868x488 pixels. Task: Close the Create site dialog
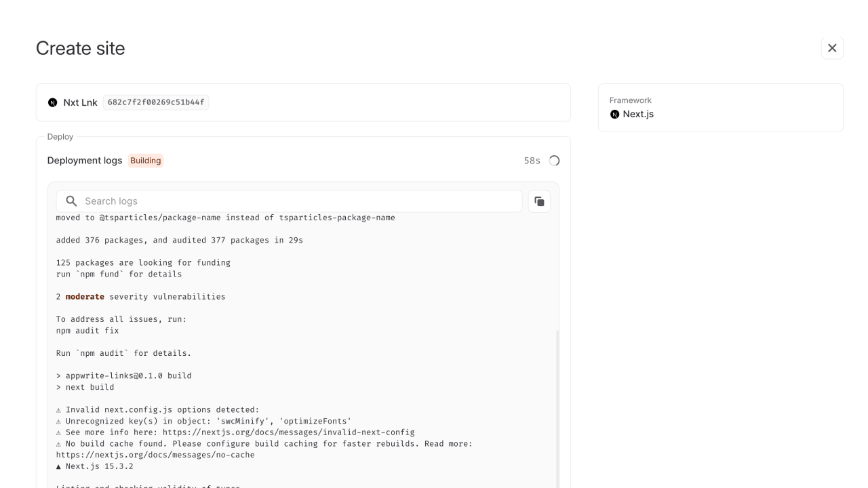point(832,48)
